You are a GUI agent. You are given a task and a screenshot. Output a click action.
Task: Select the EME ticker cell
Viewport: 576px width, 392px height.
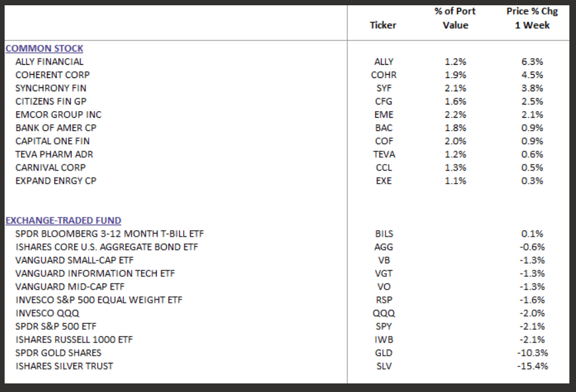click(x=384, y=114)
